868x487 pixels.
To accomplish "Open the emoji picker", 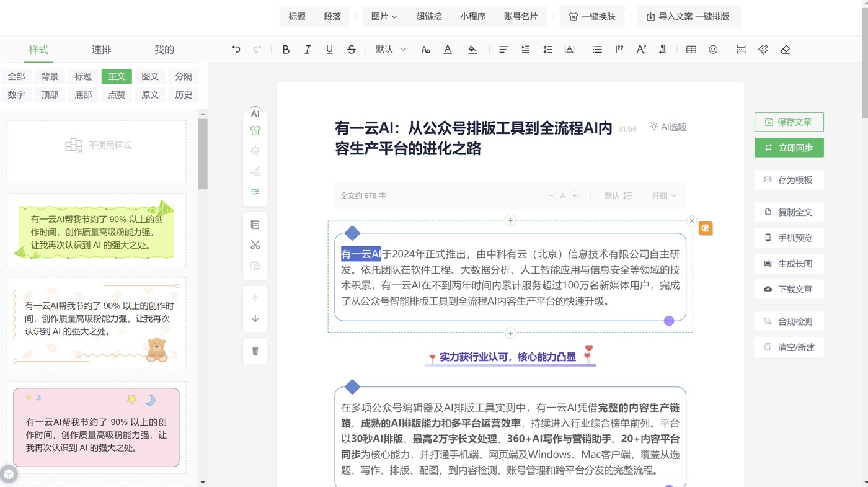I will point(713,50).
